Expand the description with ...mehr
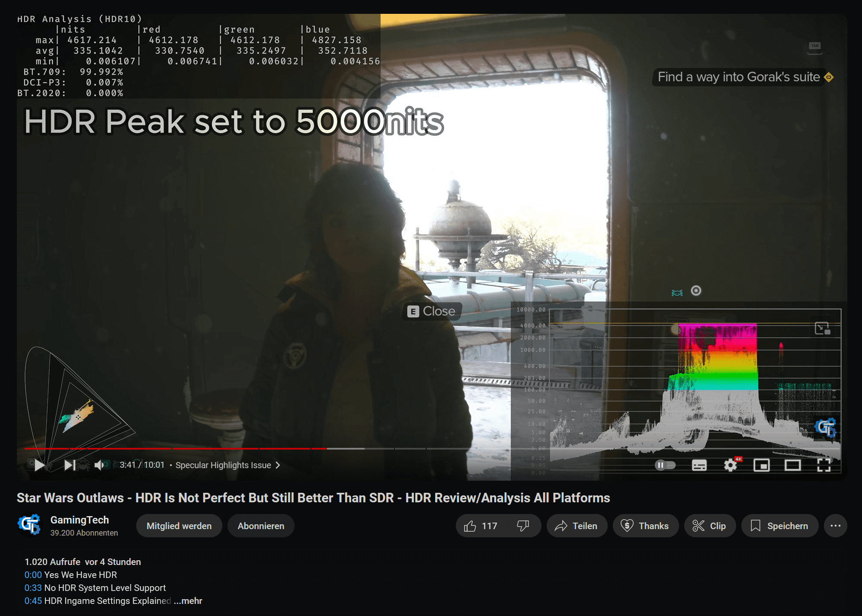This screenshot has width=862, height=616. tap(188, 601)
